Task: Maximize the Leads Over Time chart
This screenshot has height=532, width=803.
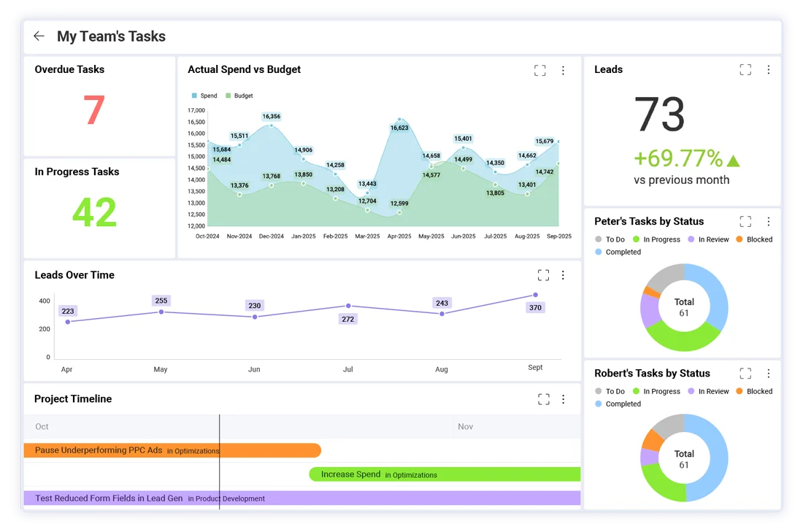Action: [543, 275]
